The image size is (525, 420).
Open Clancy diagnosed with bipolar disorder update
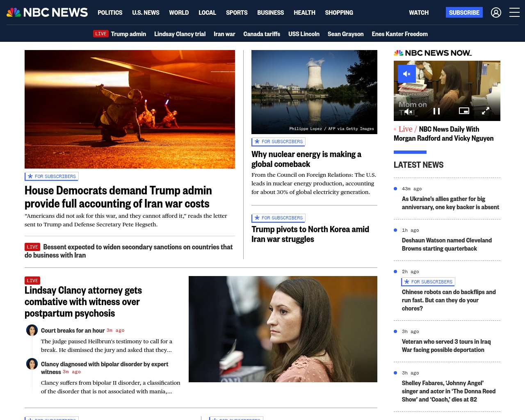pyautogui.click(x=105, y=368)
